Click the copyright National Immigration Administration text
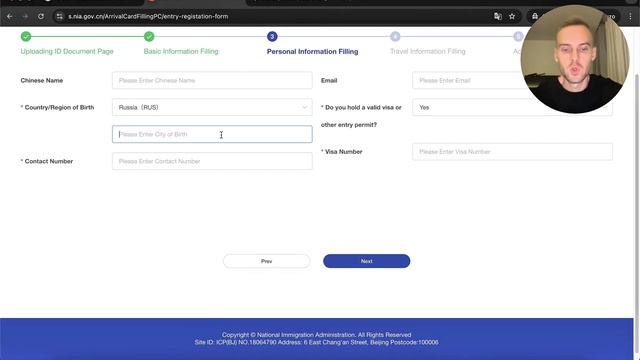This screenshot has width=640, height=360. coord(316,335)
